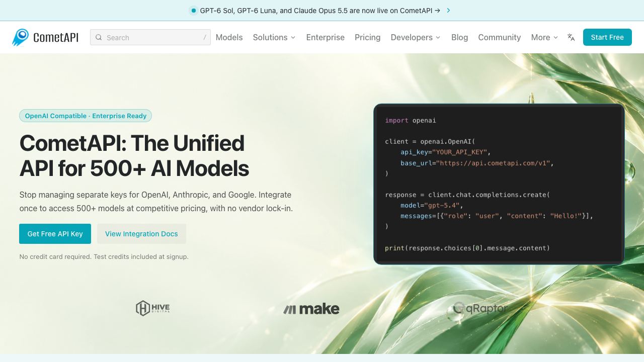The width and height of the screenshot is (644, 362).
Task: Click the qRaptor logo
Action: 480,308
